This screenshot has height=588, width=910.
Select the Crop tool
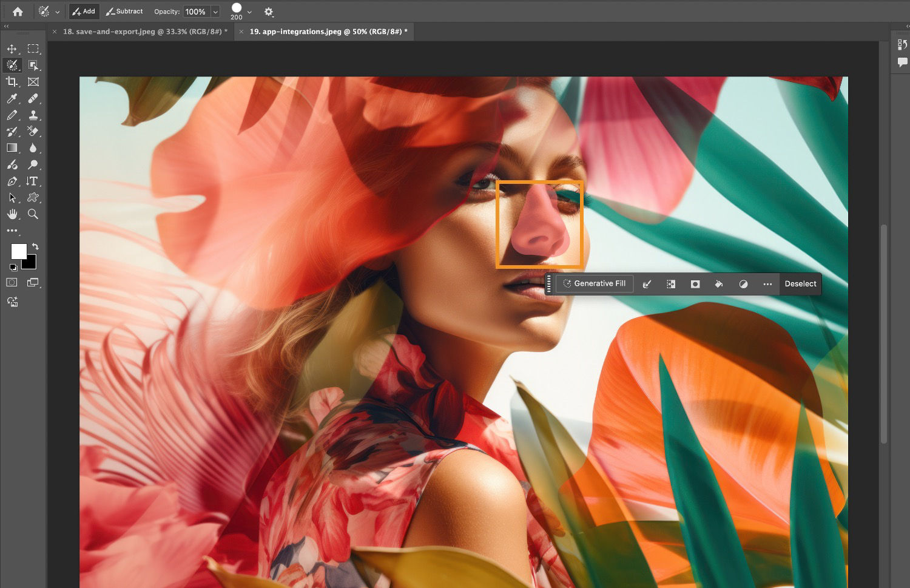pyautogui.click(x=12, y=82)
